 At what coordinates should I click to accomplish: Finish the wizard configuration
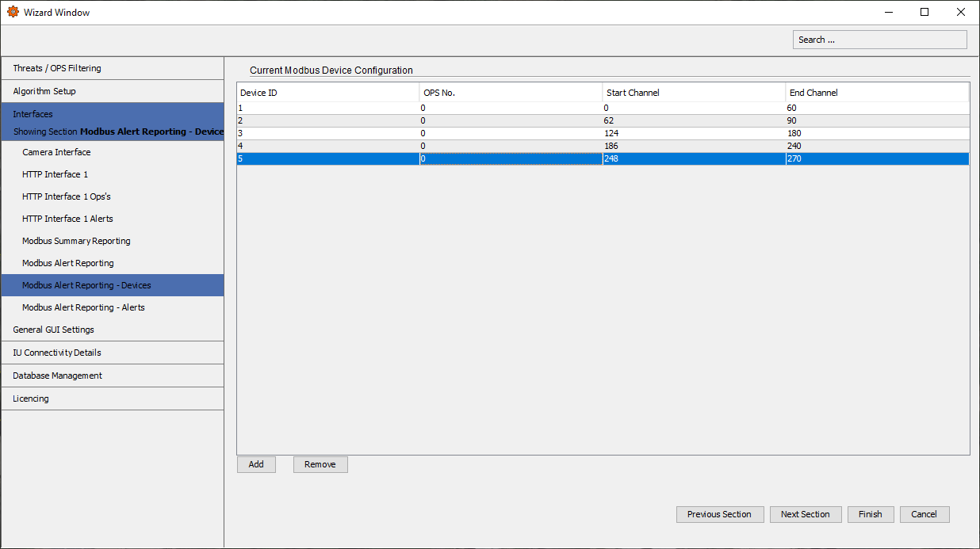click(871, 514)
